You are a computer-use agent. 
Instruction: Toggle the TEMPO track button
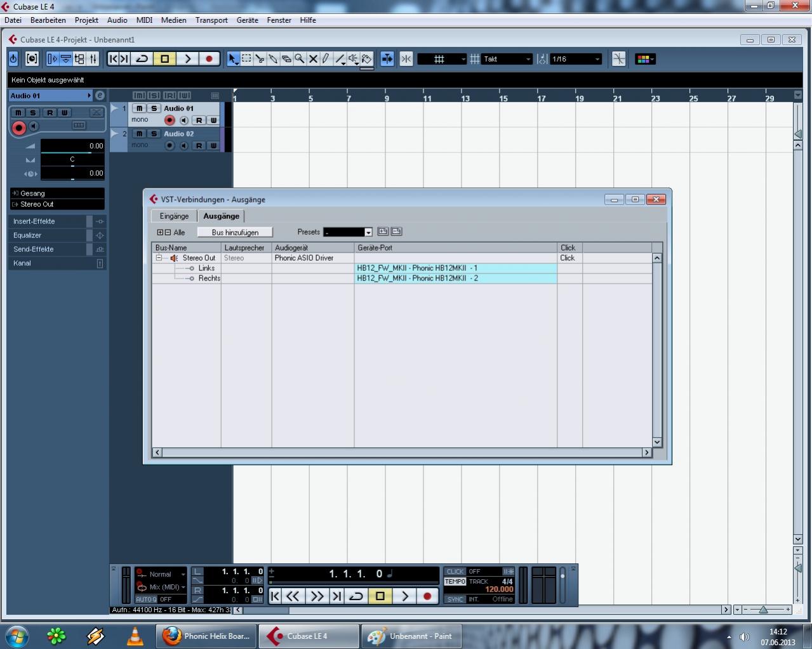point(455,581)
